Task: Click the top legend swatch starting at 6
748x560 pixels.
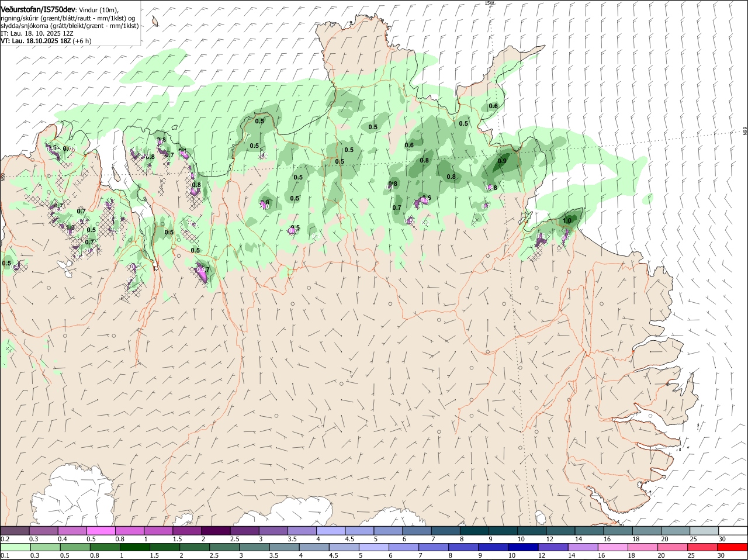Action: (417, 531)
